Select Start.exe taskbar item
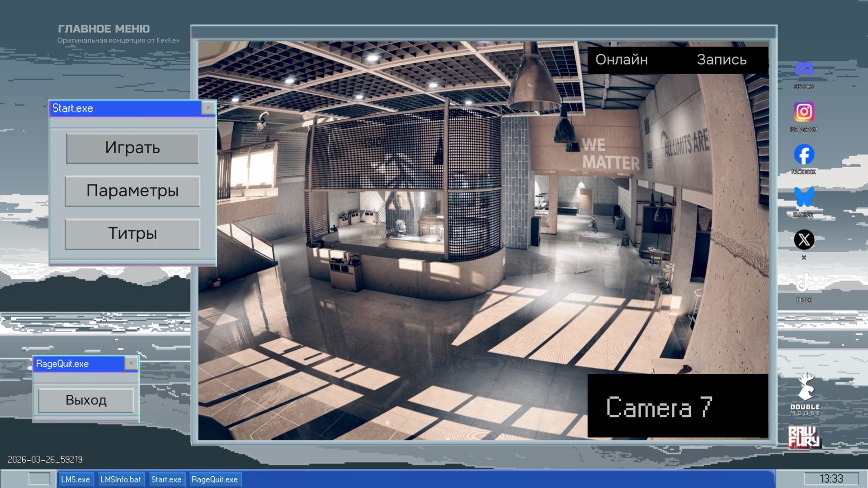 [166, 479]
